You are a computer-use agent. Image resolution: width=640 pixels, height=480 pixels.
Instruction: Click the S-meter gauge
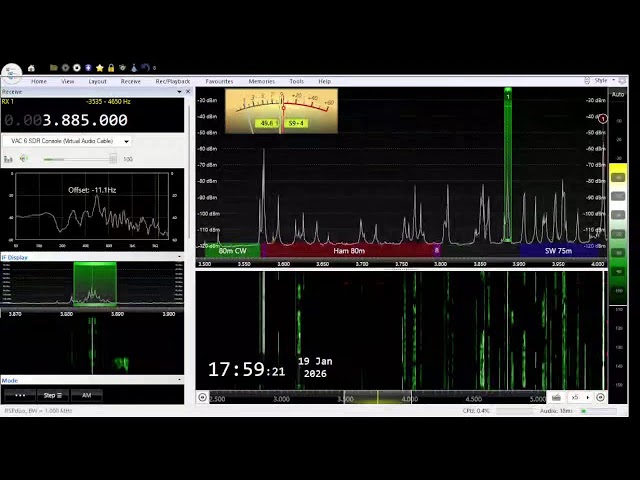click(x=281, y=111)
